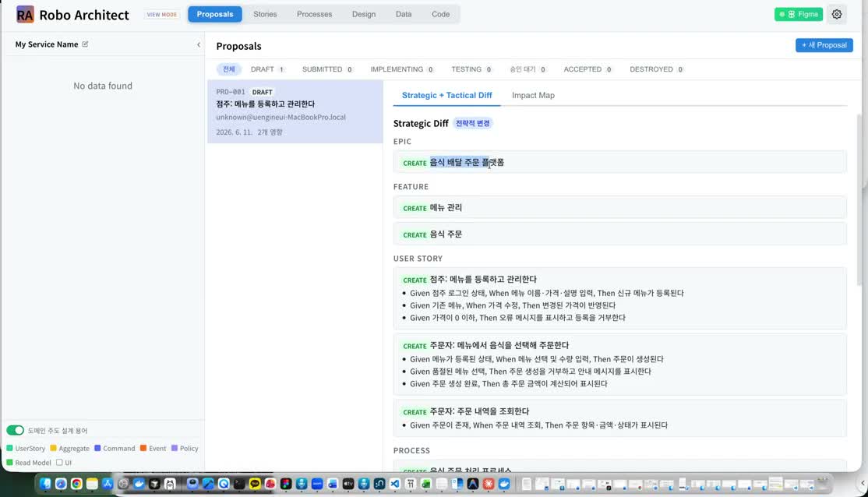Open Finder in the dock
The height and width of the screenshot is (497, 868).
pyautogui.click(x=45, y=484)
